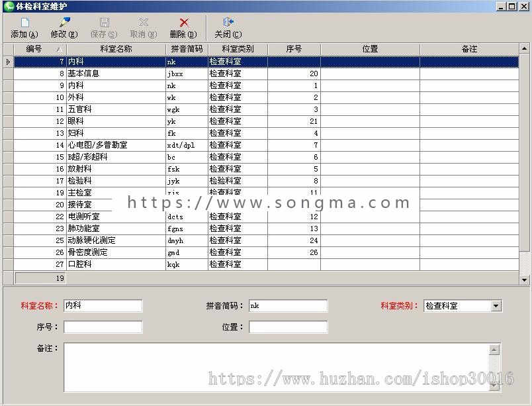Click the 位置 input field
This screenshot has height=406, width=532.
click(x=288, y=327)
